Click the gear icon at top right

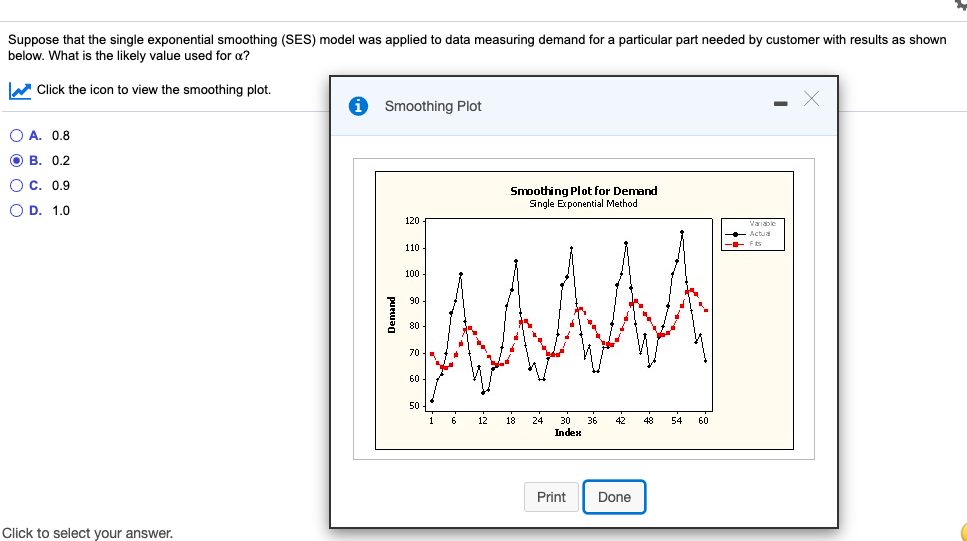click(961, 4)
